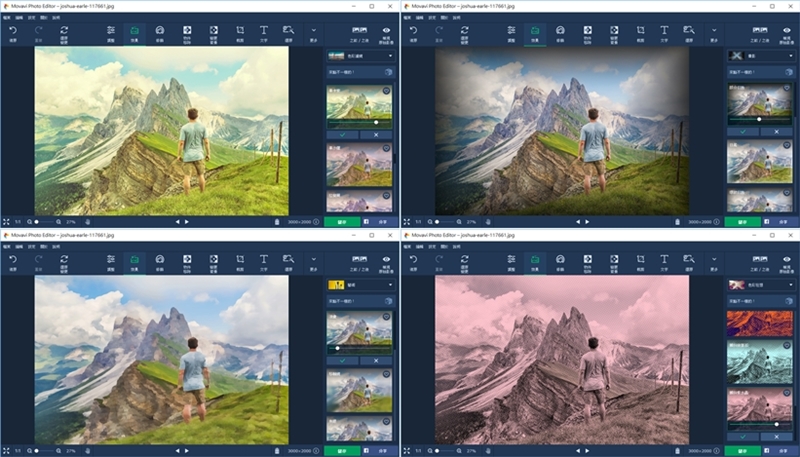Toggle view-original eye icon in top-right window

coord(787,31)
